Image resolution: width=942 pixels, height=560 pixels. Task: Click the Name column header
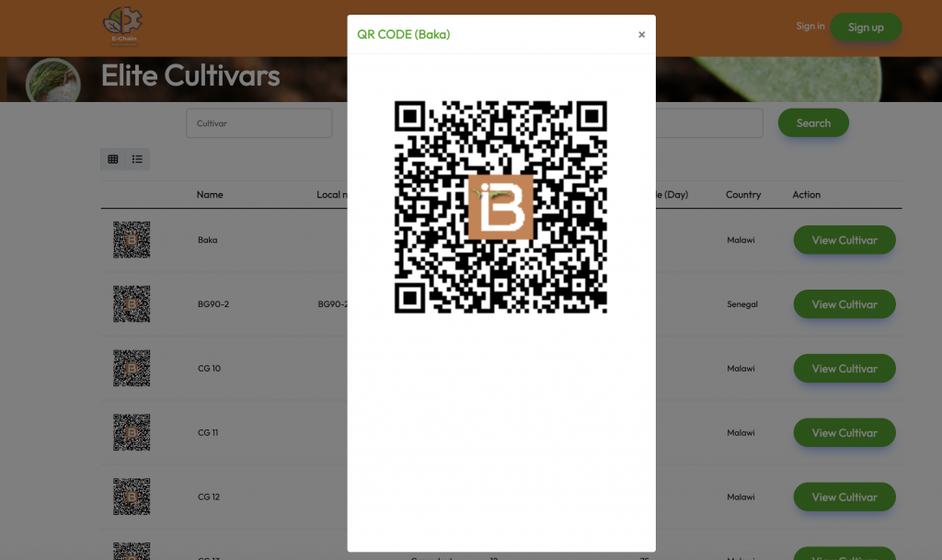(210, 194)
